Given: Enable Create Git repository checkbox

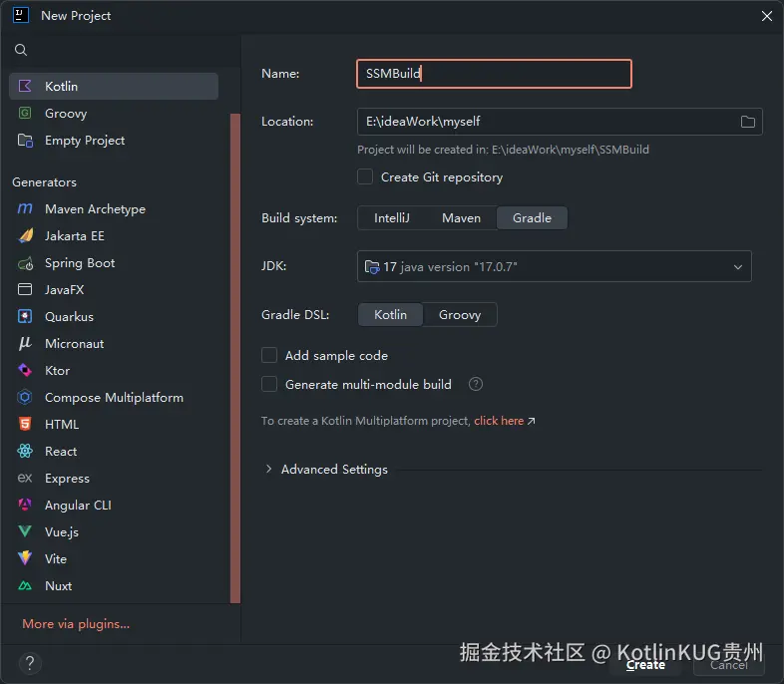Looking at the screenshot, I should pos(365,176).
